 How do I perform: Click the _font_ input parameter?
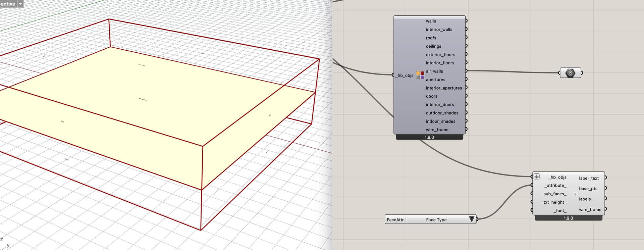click(559, 211)
